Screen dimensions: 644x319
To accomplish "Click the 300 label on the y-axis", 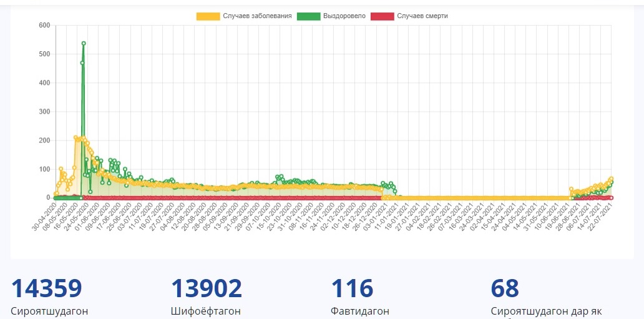I will 44,111.
